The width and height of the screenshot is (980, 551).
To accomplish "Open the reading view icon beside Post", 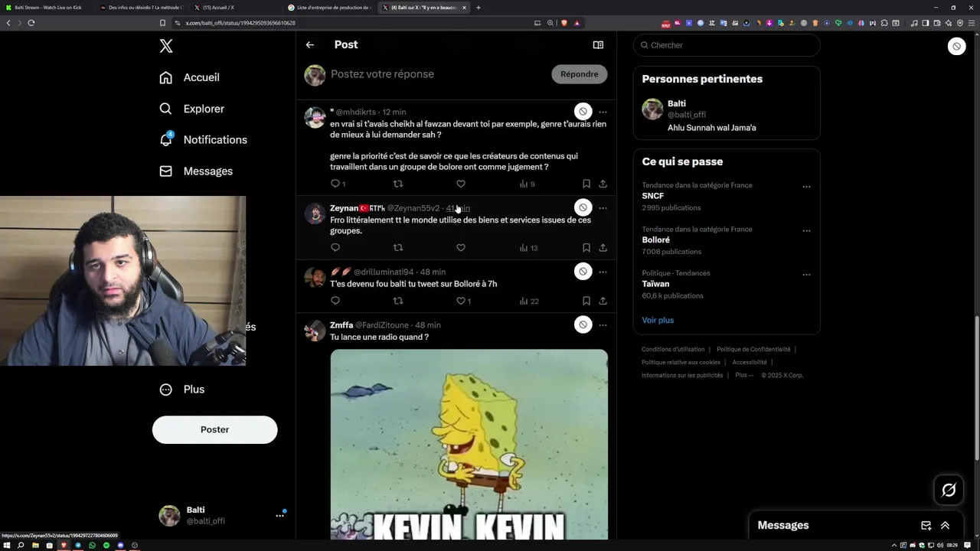I will [x=598, y=45].
